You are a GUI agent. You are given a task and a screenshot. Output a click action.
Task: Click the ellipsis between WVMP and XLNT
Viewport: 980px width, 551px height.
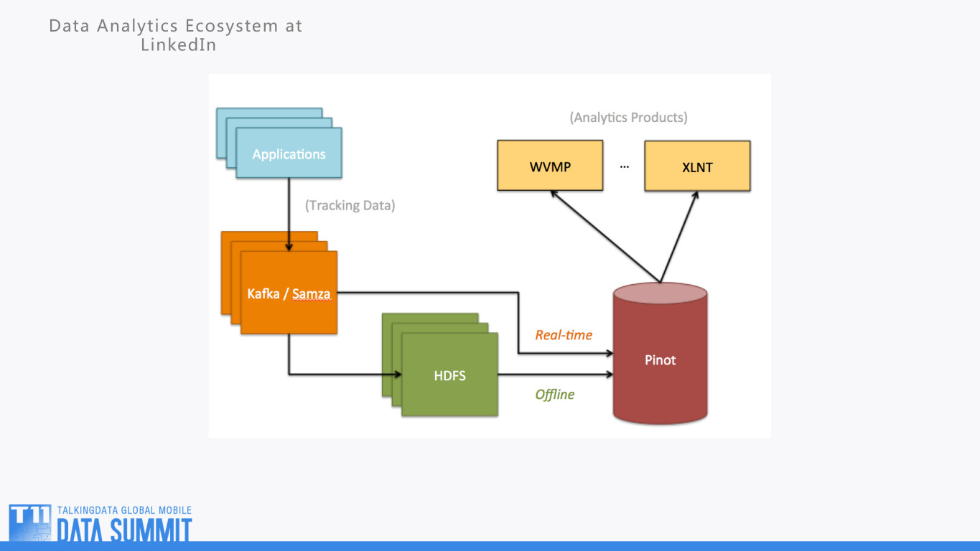(624, 166)
